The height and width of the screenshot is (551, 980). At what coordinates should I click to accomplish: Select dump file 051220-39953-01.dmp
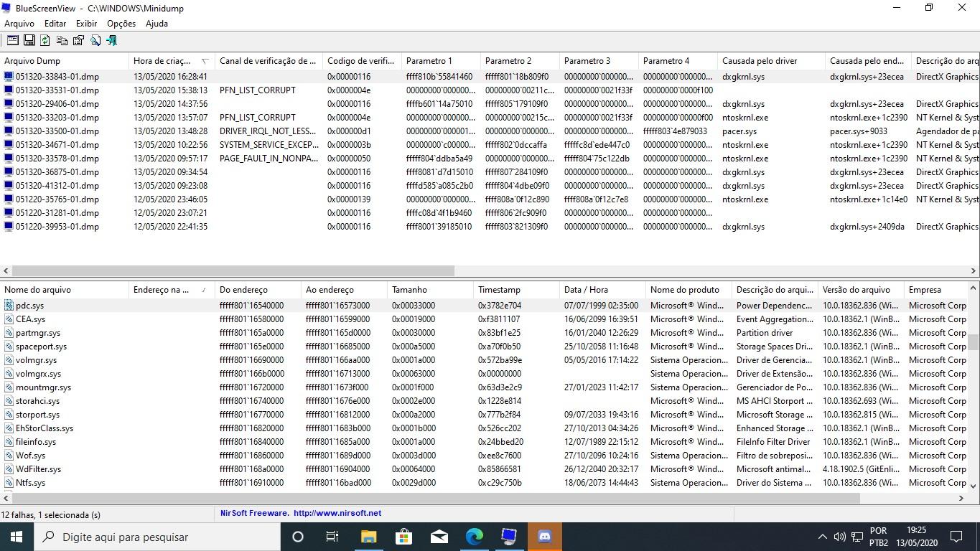tap(57, 227)
